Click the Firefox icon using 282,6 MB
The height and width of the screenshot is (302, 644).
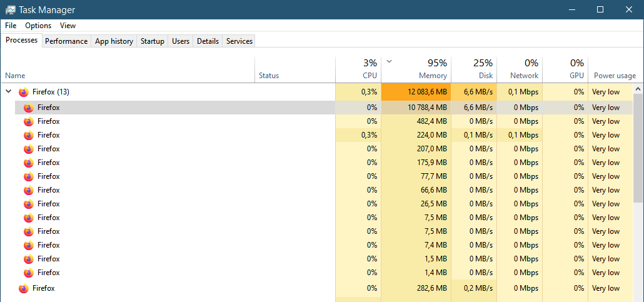[x=24, y=288]
